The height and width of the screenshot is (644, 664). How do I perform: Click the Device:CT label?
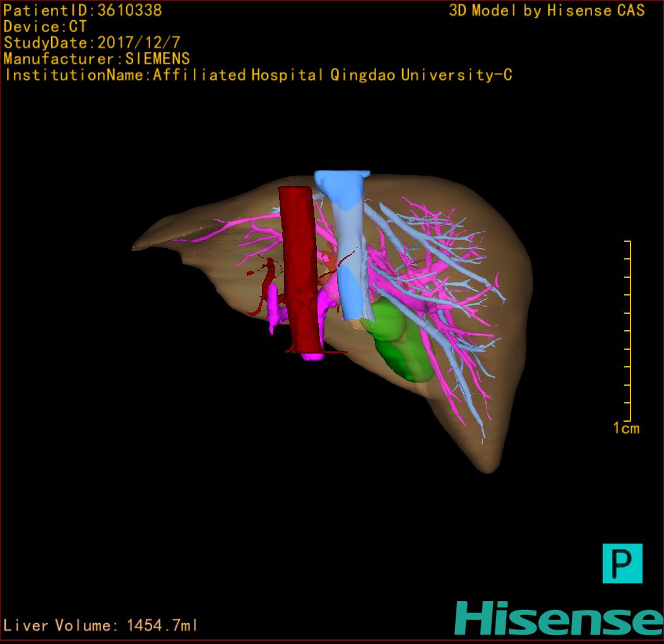click(45, 27)
